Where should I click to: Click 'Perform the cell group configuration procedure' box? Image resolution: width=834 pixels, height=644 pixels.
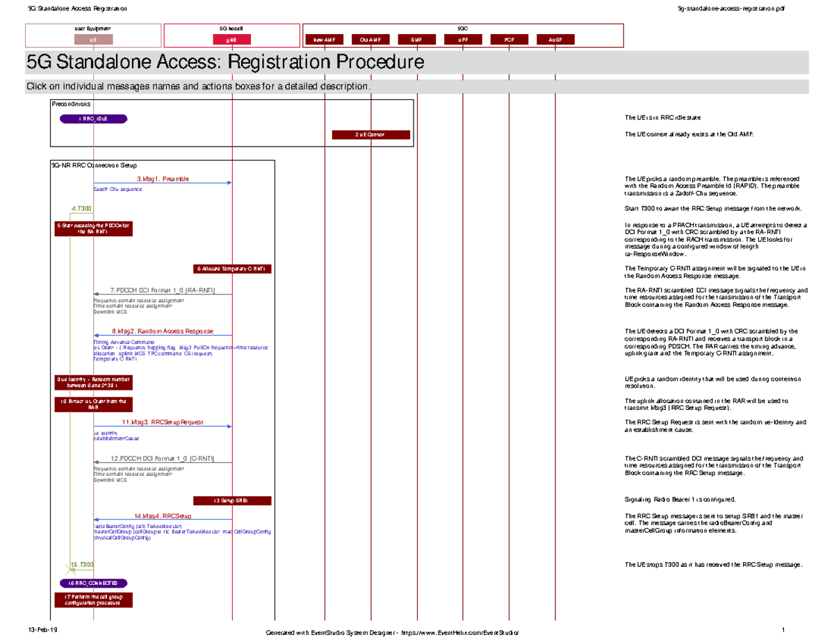93,600
